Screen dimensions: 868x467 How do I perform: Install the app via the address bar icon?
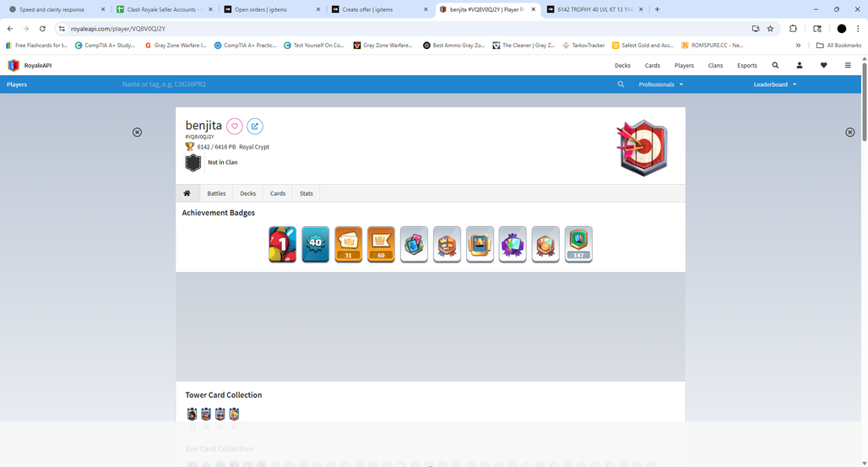[x=756, y=29]
